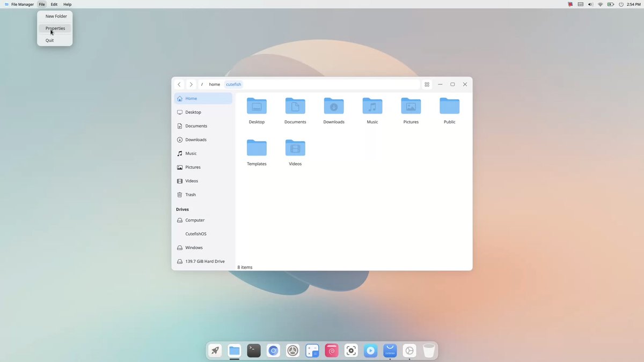Open the Documents folder icon
This screenshot has width=644, height=362.
click(295, 106)
